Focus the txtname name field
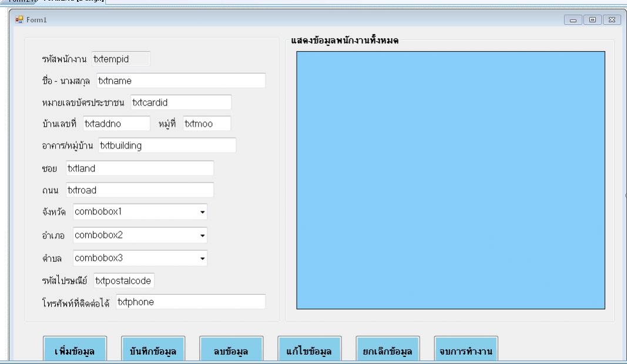Viewport: 627px width, 364px height. tap(181, 80)
